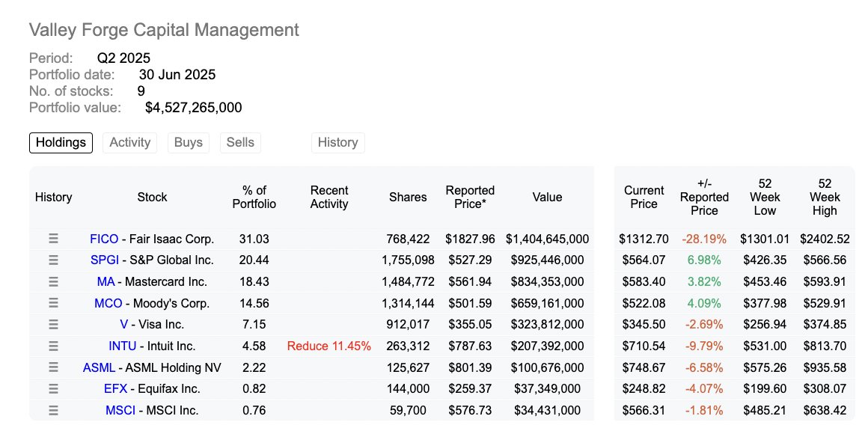Open the history icon for Mastercard row
This screenshot has width=868, height=428.
pyautogui.click(x=53, y=282)
